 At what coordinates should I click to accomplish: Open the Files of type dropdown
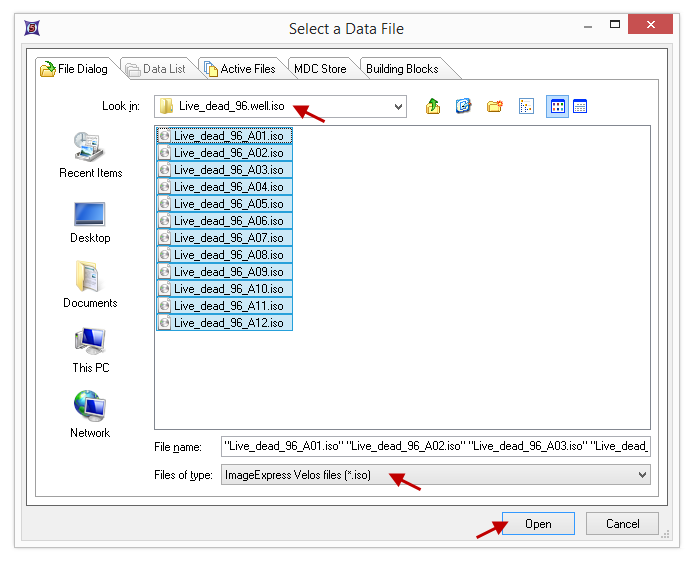pos(641,475)
